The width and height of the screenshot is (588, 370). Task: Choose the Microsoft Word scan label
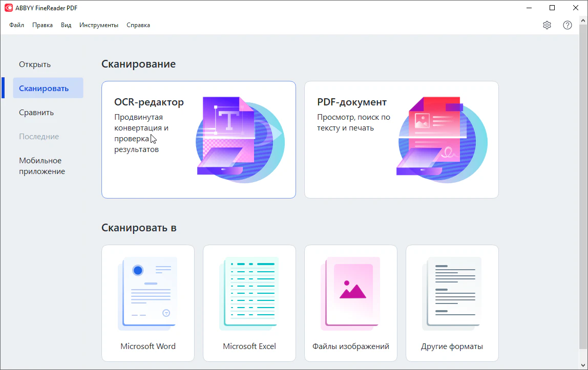point(148,346)
